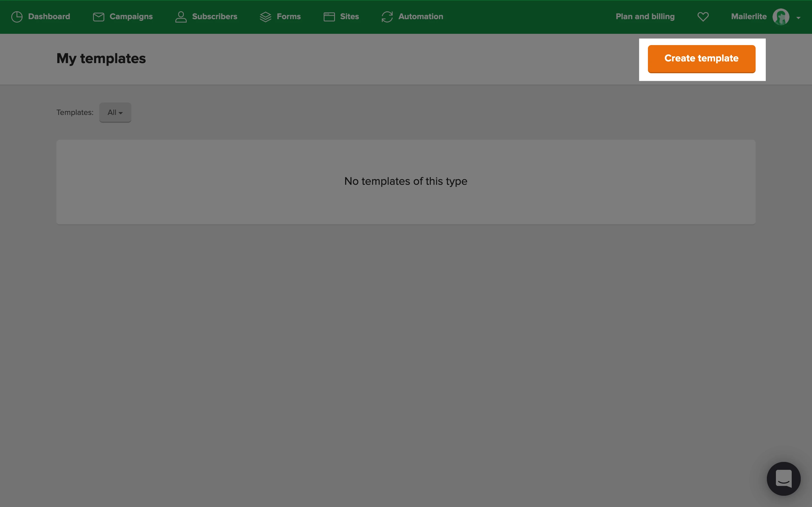Open account menu dropdown arrow
The height and width of the screenshot is (507, 812).
coord(798,18)
